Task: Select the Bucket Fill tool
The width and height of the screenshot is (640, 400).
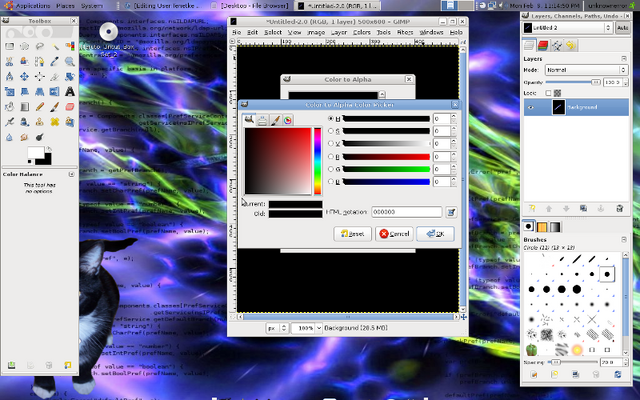Action: (x=9, y=107)
